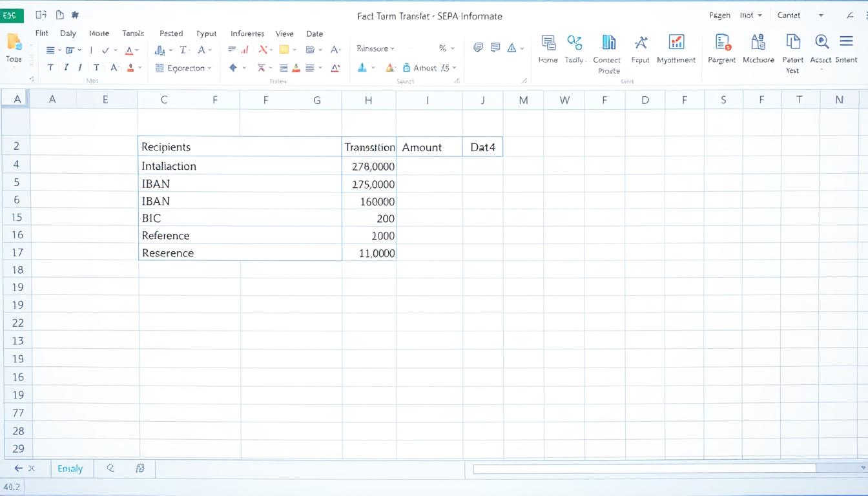Click the Home icon in the ribbon

point(548,43)
